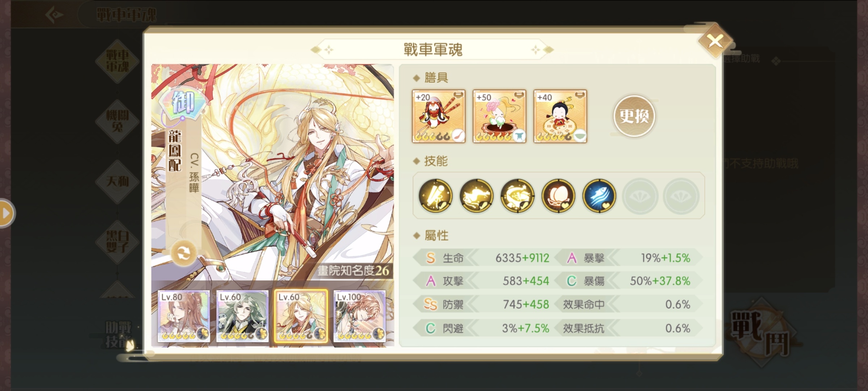Choose the Lv.100 character thumbnail

click(359, 316)
